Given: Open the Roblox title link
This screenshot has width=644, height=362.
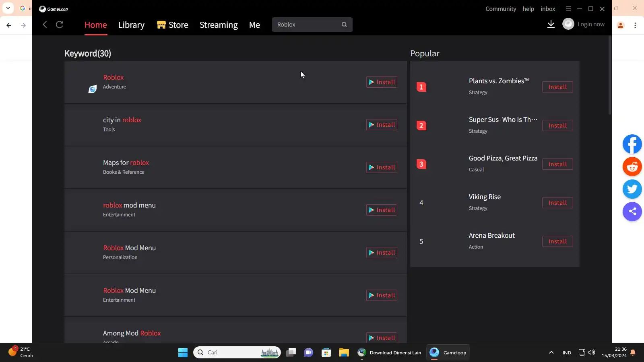Looking at the screenshot, I should click(x=113, y=77).
